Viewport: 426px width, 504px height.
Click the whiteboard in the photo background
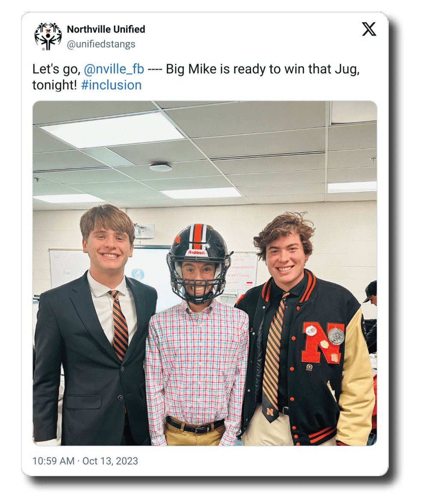[68, 268]
